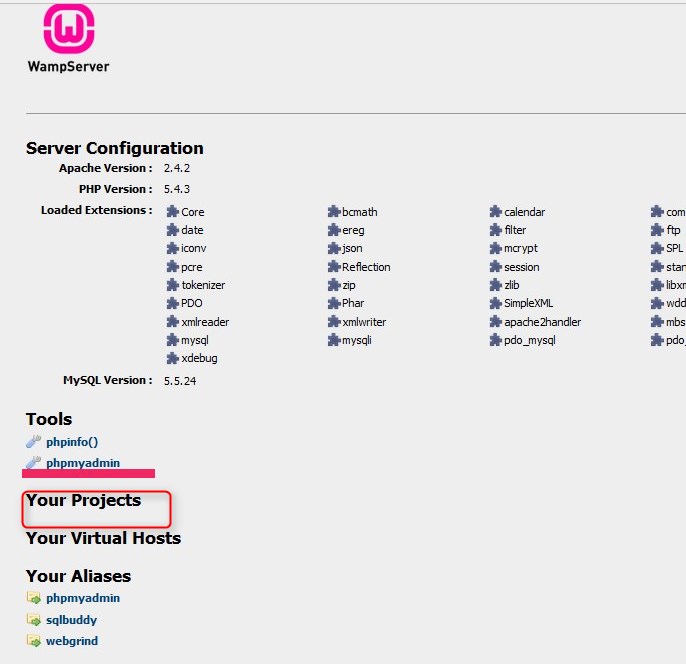Click puzzle icon next to Reflection
Image resolution: width=686 pixels, height=664 pixels.
(334, 266)
